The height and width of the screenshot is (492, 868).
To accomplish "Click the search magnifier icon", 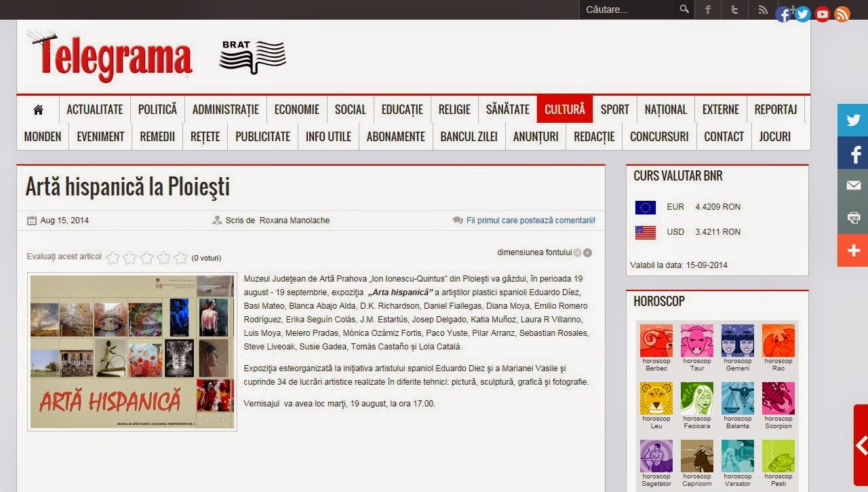I will tap(684, 10).
